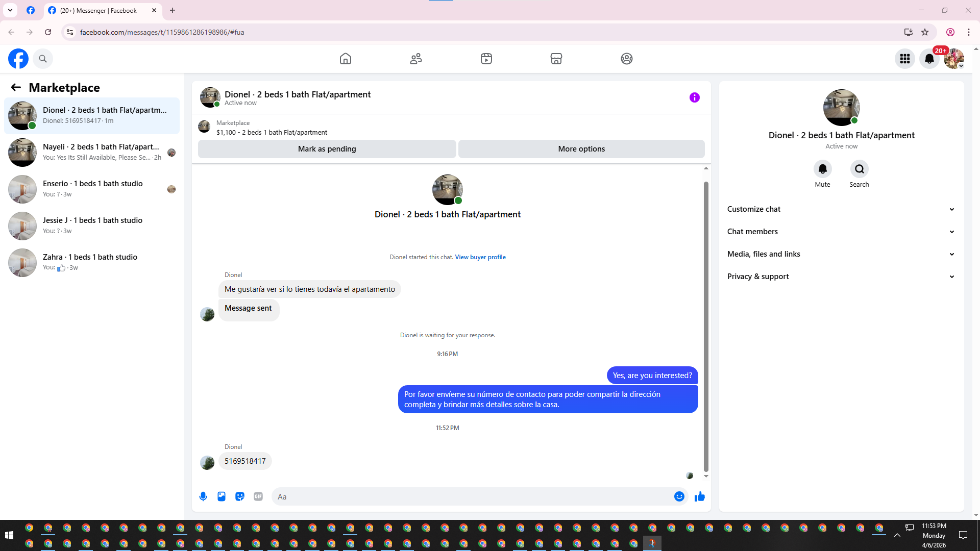Click More options button
This screenshot has width=980, height=551.
581,149
